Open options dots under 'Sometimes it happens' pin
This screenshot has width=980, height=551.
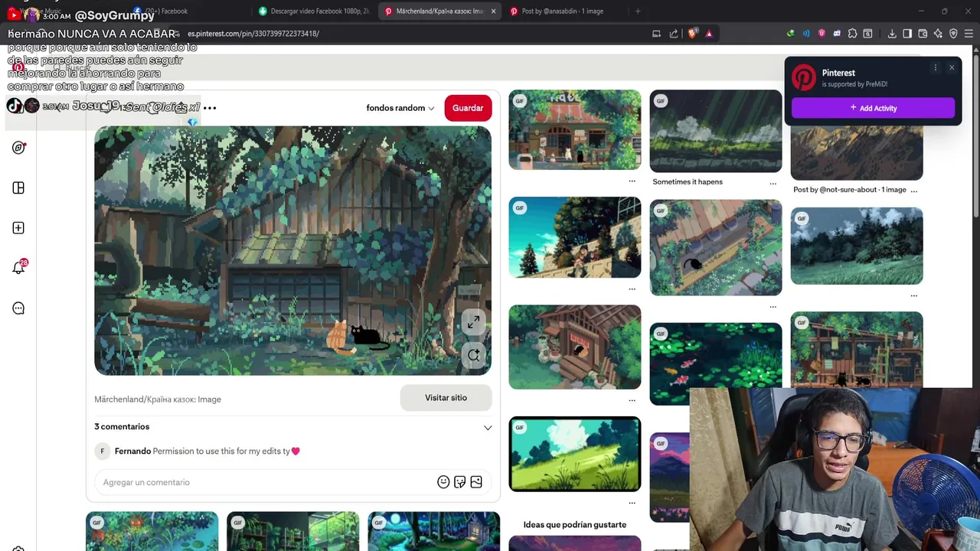click(773, 183)
